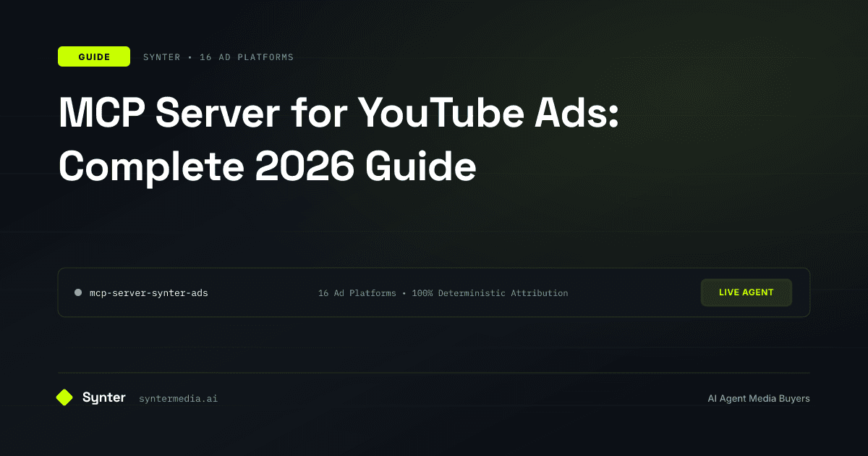
Task: Click the "SYNTER • 16 AD PLATFORMS" header text
Action: [218, 57]
